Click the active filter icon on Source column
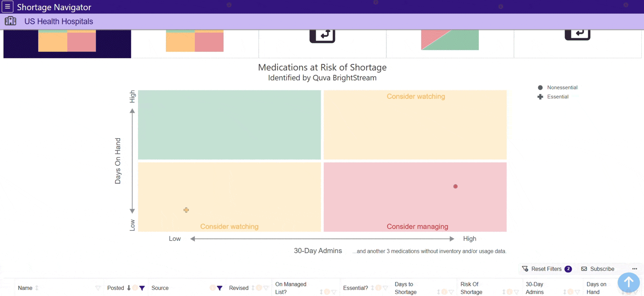The height and width of the screenshot is (296, 644). [220, 288]
